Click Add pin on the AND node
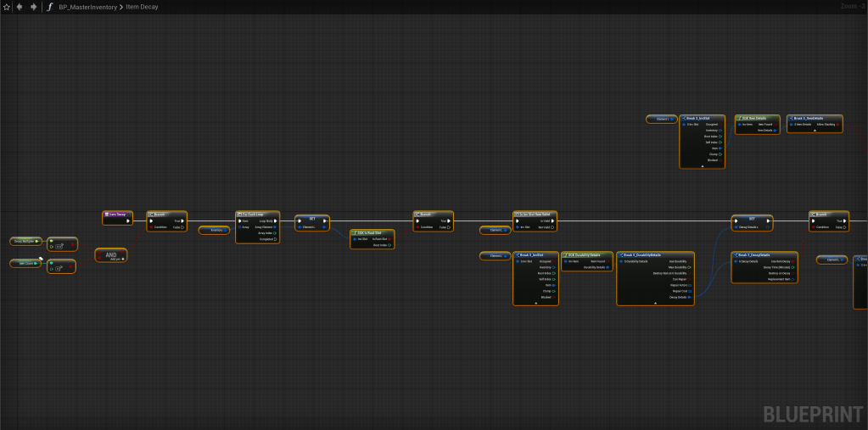Viewport: 868px width, 430px height. click(117, 260)
